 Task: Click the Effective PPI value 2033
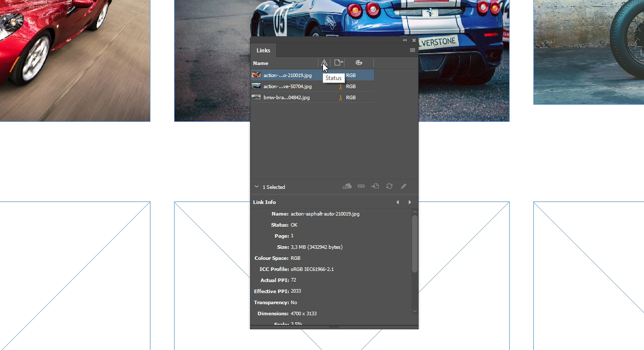pyautogui.click(x=296, y=291)
